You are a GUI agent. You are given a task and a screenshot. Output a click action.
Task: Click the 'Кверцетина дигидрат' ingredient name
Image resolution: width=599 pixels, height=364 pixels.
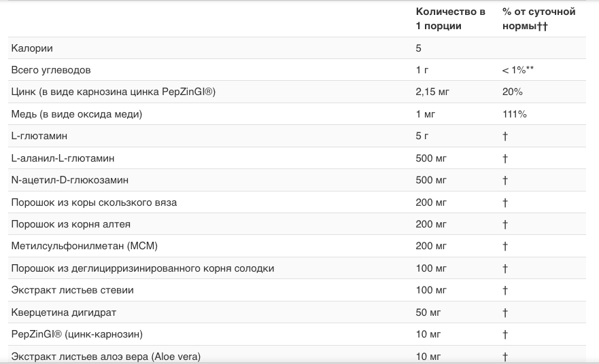[63, 312]
